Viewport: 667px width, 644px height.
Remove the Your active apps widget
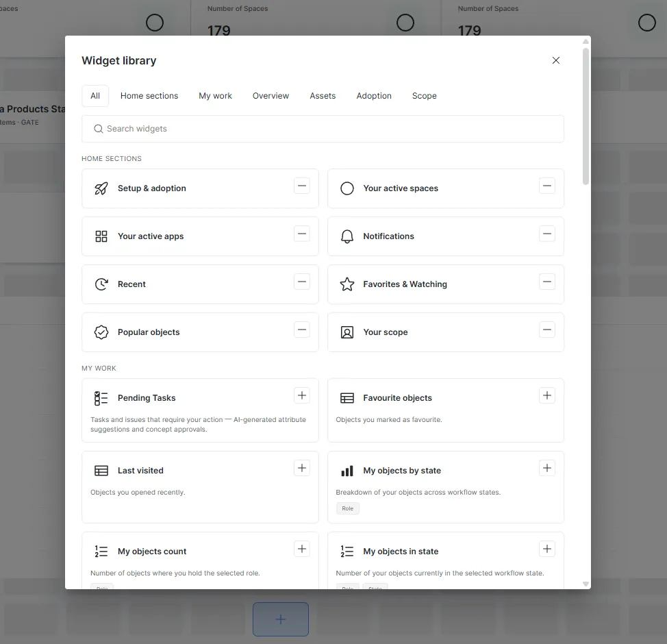301,234
